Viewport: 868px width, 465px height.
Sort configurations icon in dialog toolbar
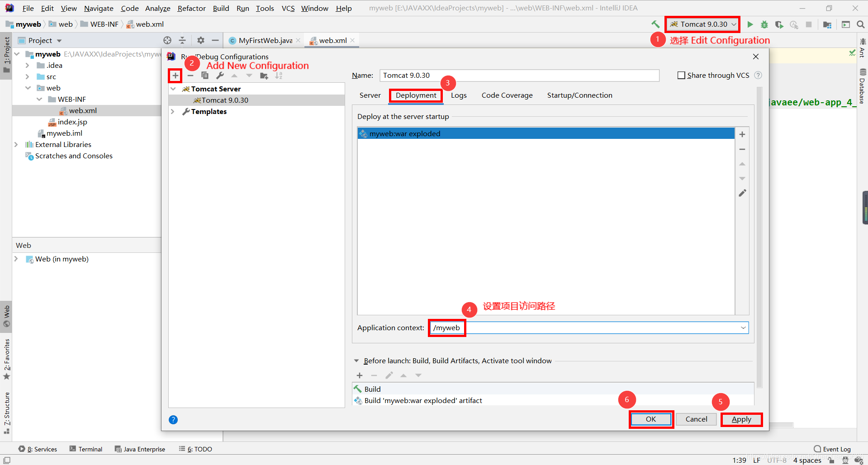pyautogui.click(x=279, y=76)
